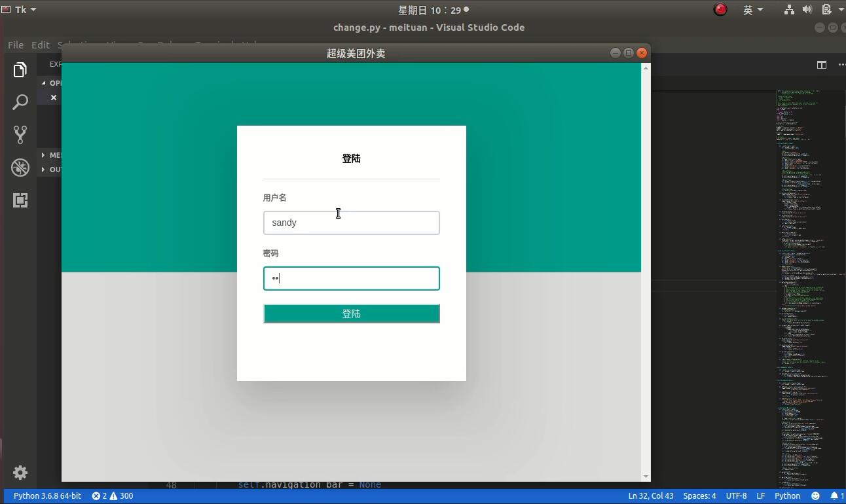The width and height of the screenshot is (846, 504).
Task: Click the 密码 password field
Action: point(352,278)
